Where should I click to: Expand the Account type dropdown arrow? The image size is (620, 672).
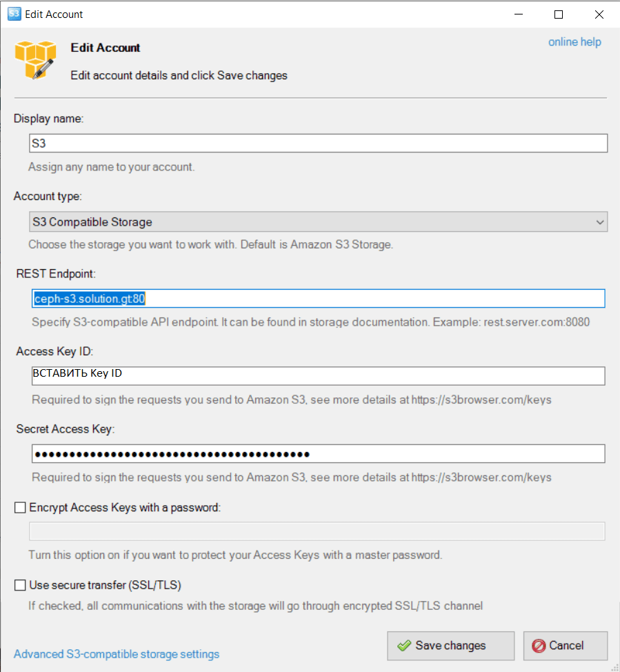pyautogui.click(x=599, y=222)
